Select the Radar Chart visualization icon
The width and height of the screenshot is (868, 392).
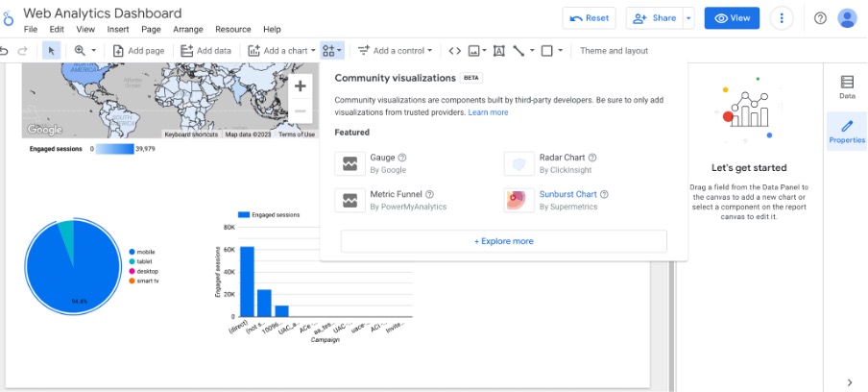[x=519, y=163]
